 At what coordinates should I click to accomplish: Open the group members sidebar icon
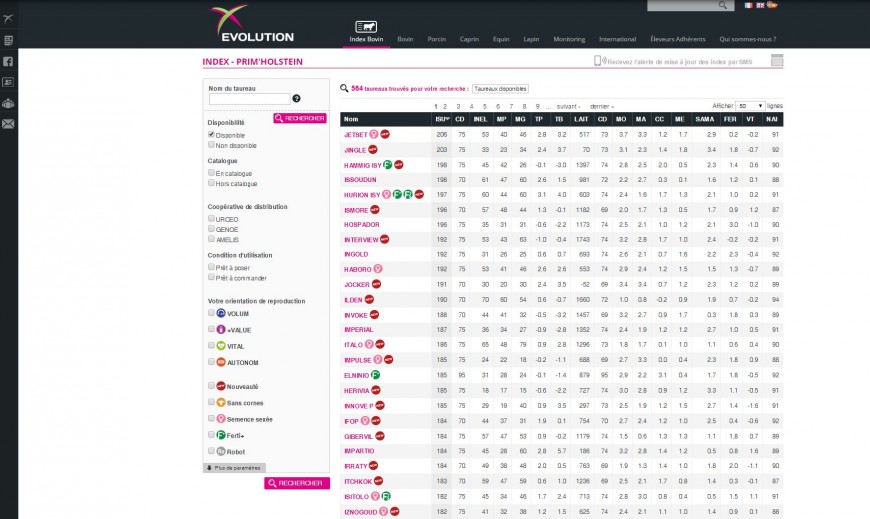point(8,103)
